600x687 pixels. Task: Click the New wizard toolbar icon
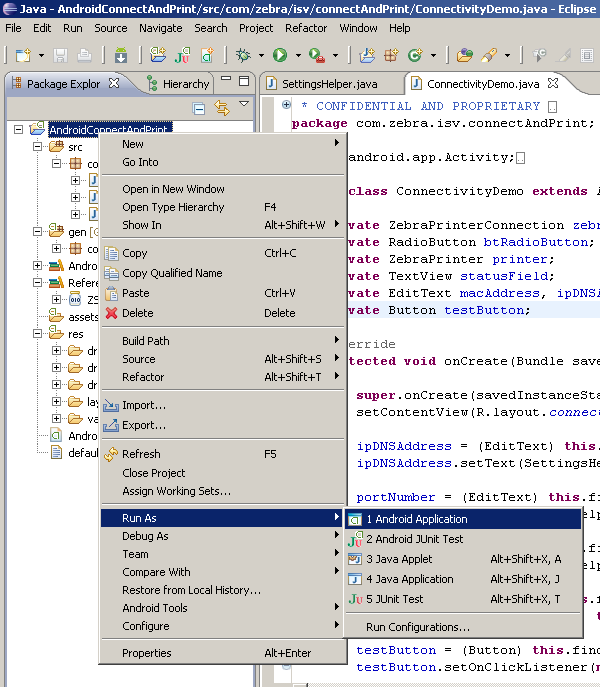(22, 55)
